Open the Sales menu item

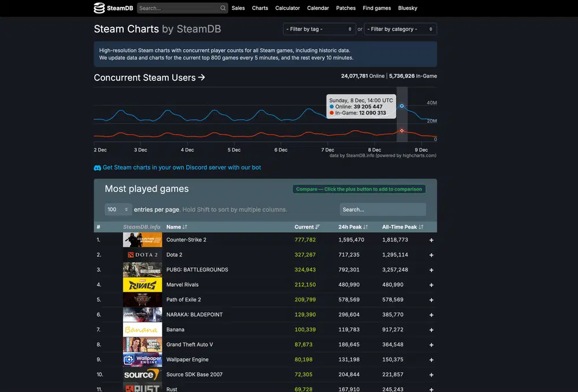[238, 8]
